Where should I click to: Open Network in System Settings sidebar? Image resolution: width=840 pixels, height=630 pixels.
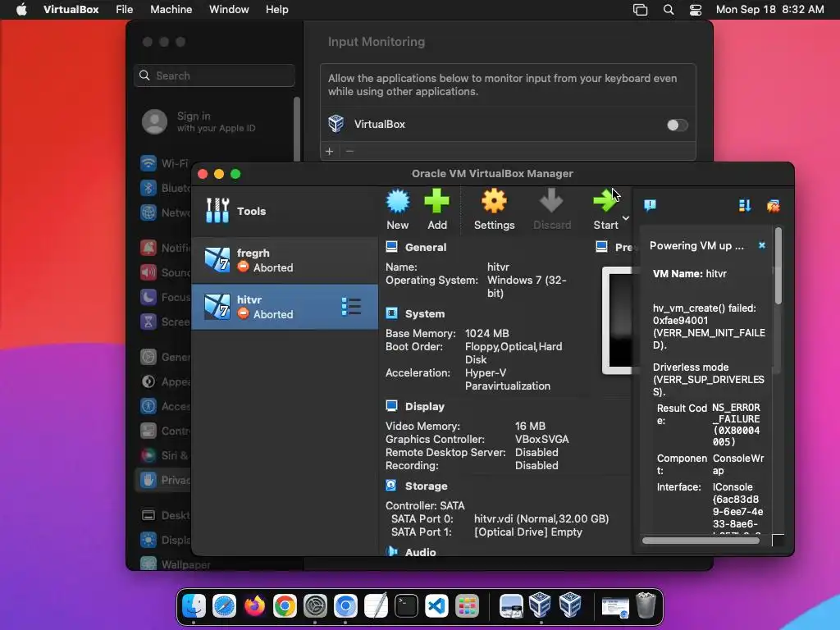click(x=165, y=212)
